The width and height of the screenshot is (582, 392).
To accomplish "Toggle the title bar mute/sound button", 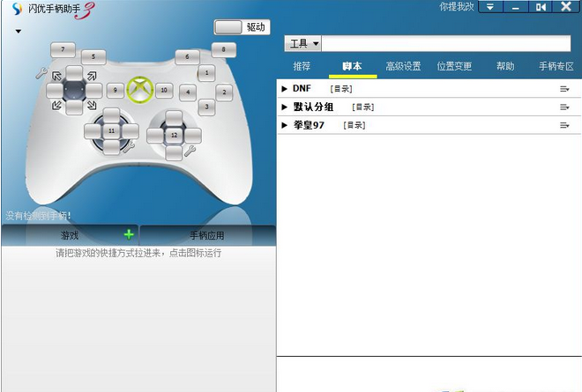I will pyautogui.click(x=541, y=7).
